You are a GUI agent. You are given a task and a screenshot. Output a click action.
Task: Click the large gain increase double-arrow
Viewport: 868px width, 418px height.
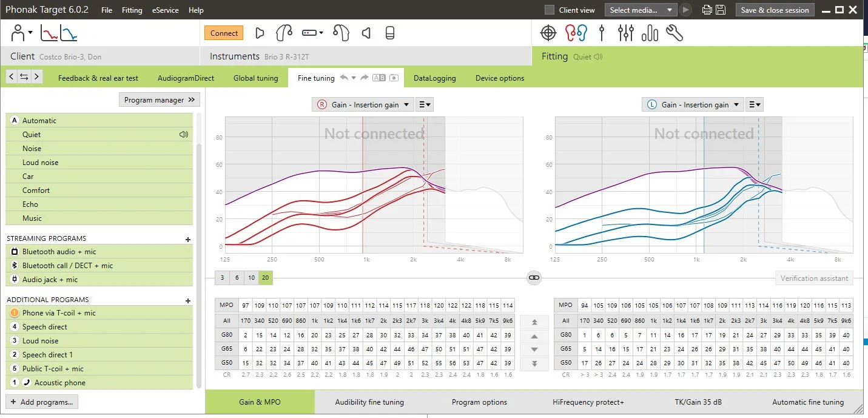[534, 322]
